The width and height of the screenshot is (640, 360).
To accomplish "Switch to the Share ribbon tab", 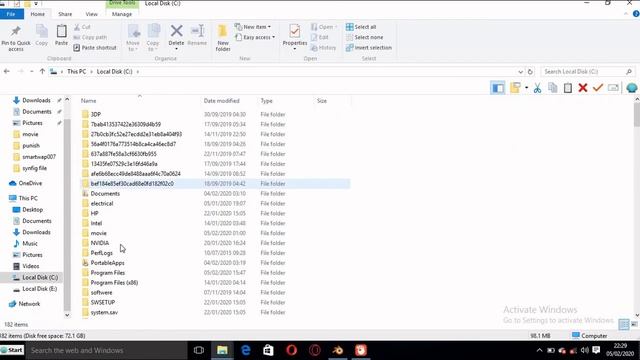I will (65, 14).
